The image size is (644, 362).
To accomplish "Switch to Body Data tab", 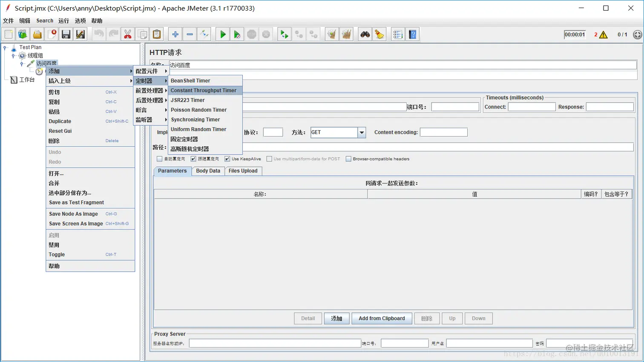I will point(208,171).
